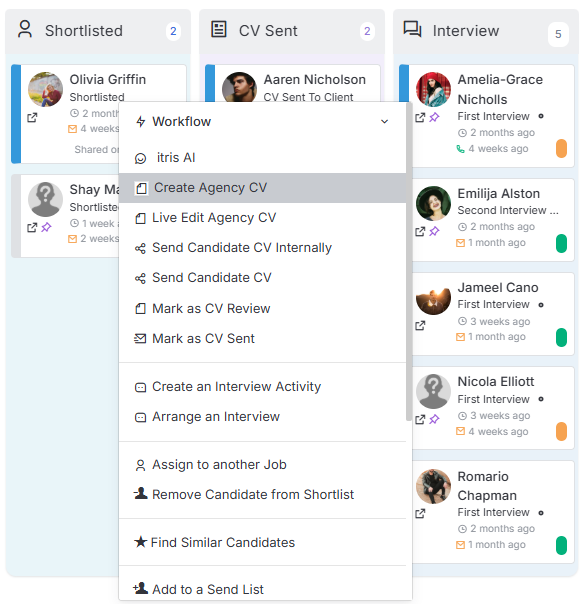
Task: Open Olivia Griffin's external link icon
Action: point(32,117)
